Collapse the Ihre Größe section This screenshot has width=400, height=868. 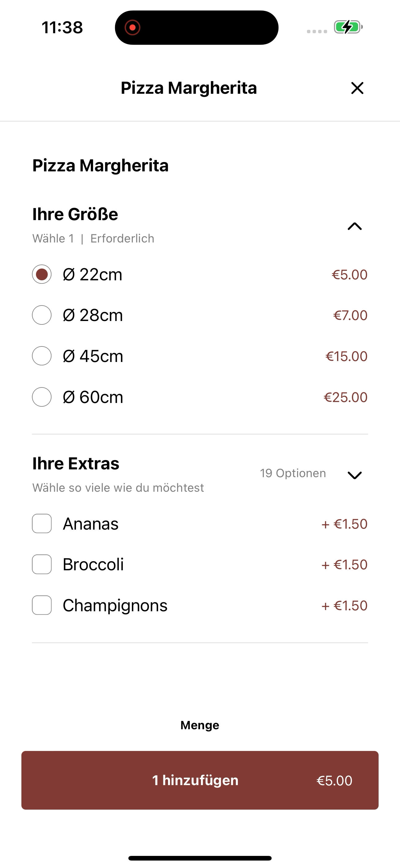coord(354,226)
